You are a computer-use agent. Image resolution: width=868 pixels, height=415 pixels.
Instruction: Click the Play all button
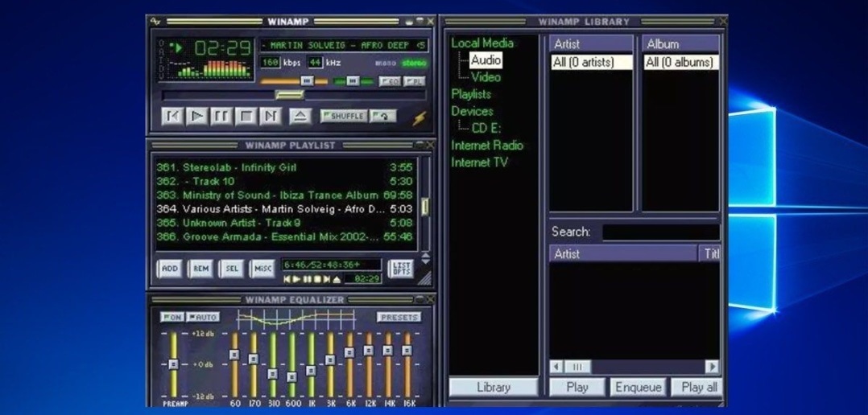tap(697, 387)
